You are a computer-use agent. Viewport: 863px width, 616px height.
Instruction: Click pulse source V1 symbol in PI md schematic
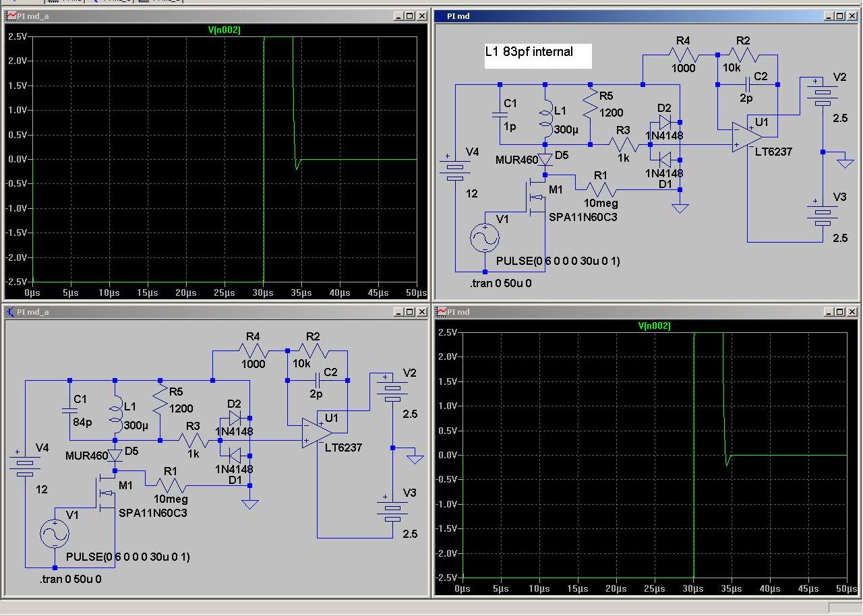tap(485, 237)
